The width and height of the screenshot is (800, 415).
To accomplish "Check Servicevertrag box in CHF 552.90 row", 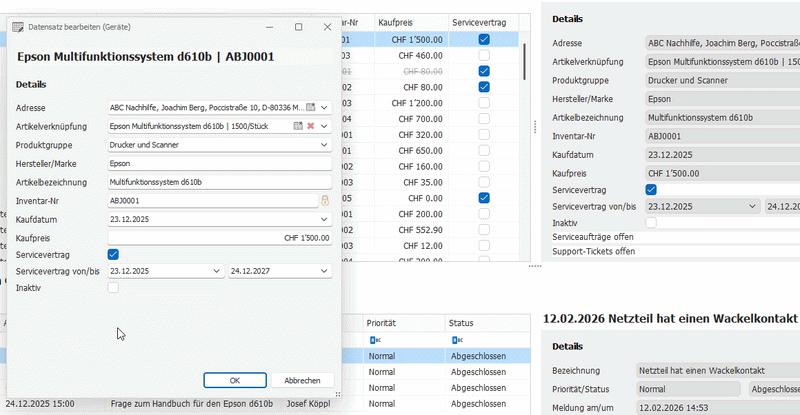I will click(484, 229).
